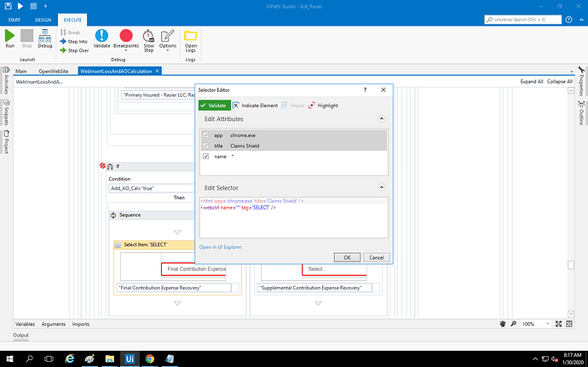Click the "Final Contribution Expense Recovery" item field
Image resolution: width=588 pixels, height=367 pixels.
click(x=174, y=288)
